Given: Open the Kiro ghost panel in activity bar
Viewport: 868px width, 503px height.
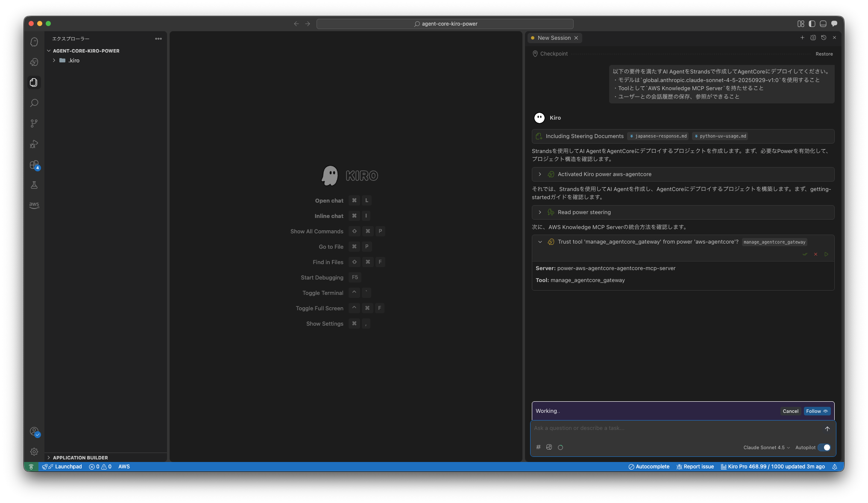Looking at the screenshot, I should [x=34, y=42].
